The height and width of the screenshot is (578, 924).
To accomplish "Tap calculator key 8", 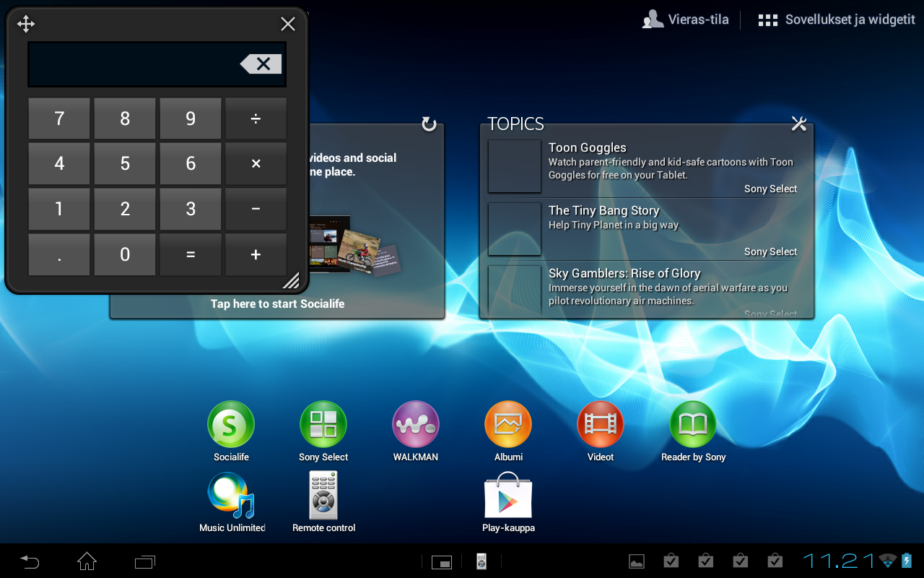I will (125, 118).
